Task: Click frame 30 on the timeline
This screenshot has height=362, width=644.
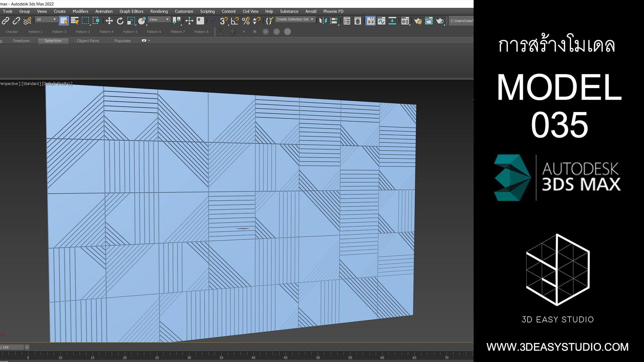Action: pyautogui.click(x=189, y=354)
